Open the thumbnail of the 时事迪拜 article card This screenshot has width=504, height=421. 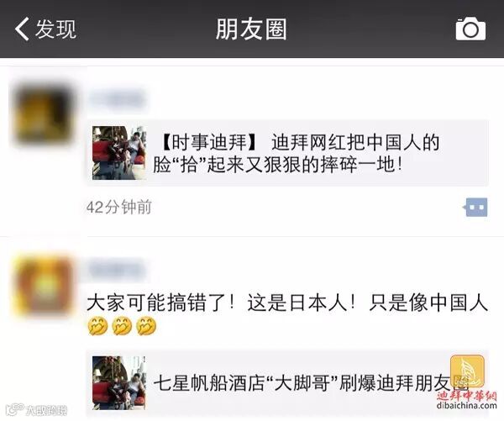[119, 153]
